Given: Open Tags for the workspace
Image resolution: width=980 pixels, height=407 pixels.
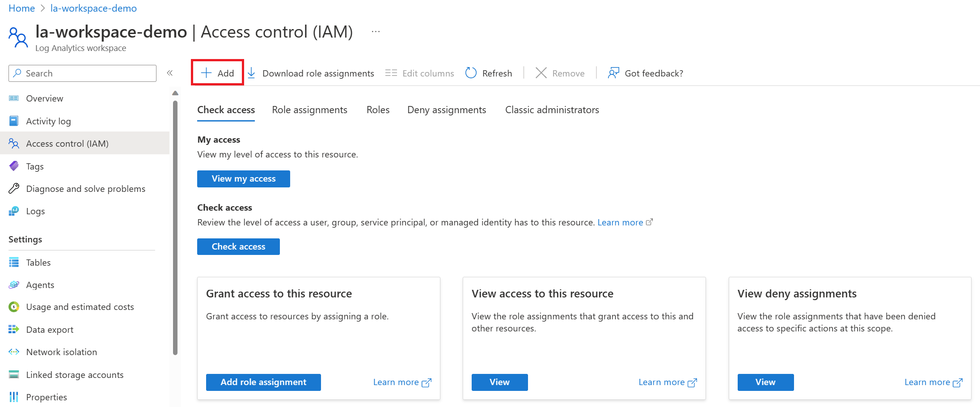Looking at the screenshot, I should pyautogui.click(x=34, y=166).
